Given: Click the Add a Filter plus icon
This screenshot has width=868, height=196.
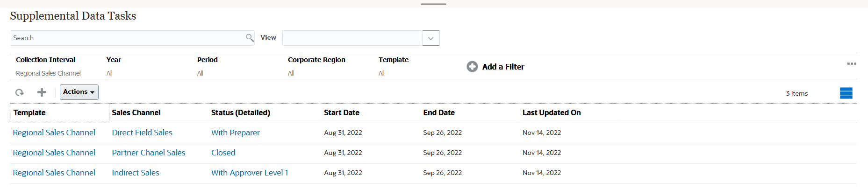Looking at the screenshot, I should coord(472,67).
